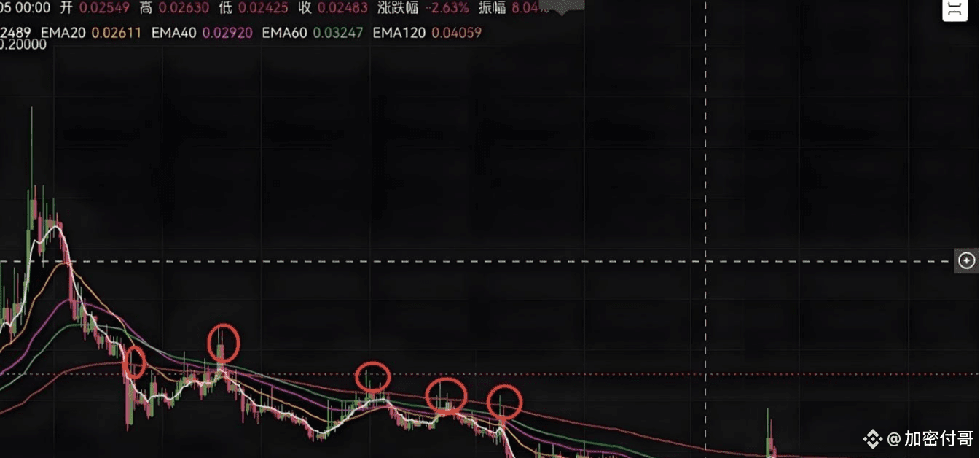Click the third red circle on the chart
980x458 pixels.
point(373,377)
